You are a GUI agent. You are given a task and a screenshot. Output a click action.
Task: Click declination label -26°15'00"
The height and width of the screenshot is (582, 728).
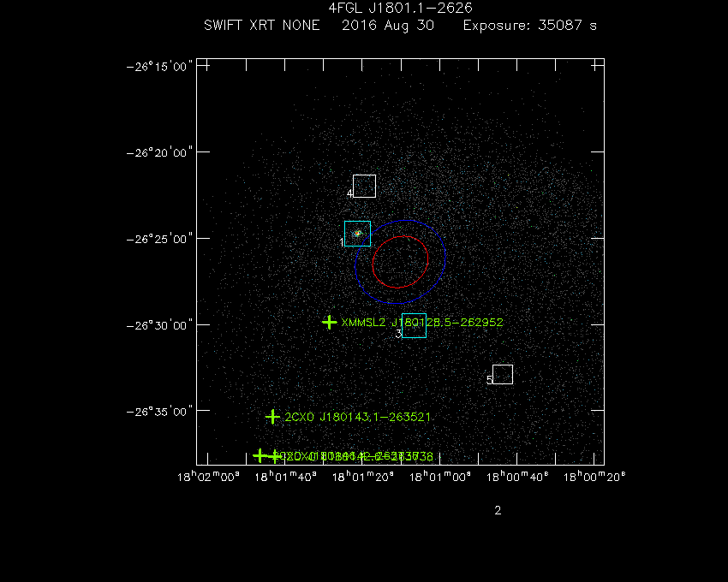click(x=159, y=67)
